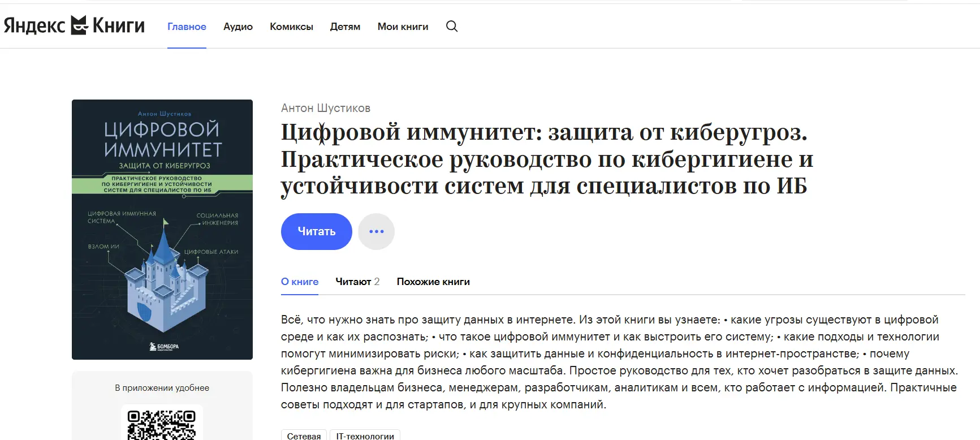
Task: Open the Аудио section
Action: (x=238, y=27)
